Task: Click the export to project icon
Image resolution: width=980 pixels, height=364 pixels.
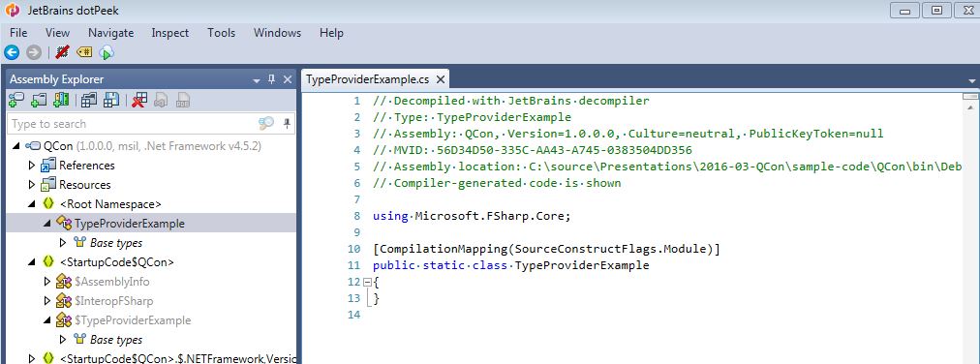Action: [162, 100]
